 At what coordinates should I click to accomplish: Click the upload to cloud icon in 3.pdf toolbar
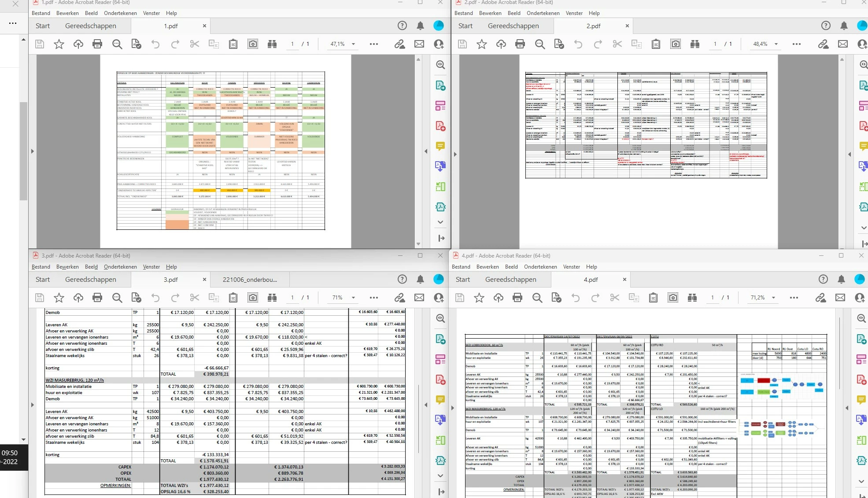tap(78, 298)
